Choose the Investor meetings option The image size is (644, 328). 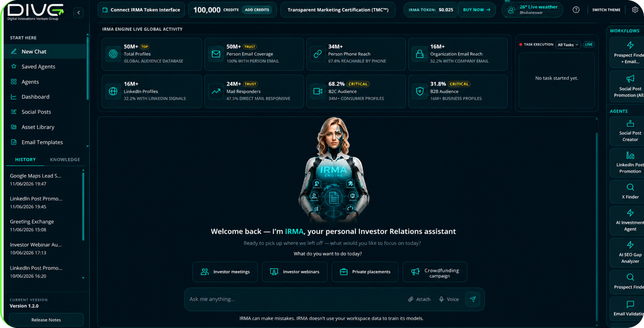click(x=225, y=272)
